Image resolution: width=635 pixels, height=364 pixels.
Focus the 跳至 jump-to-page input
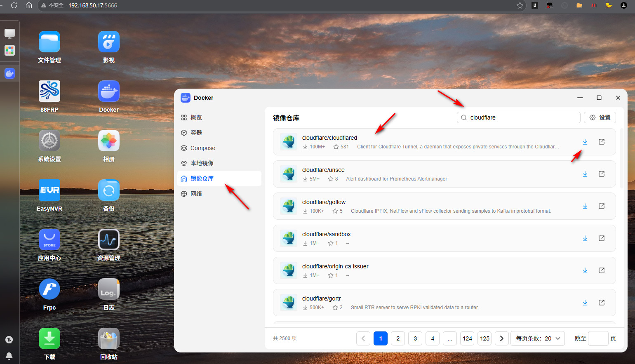pos(598,338)
